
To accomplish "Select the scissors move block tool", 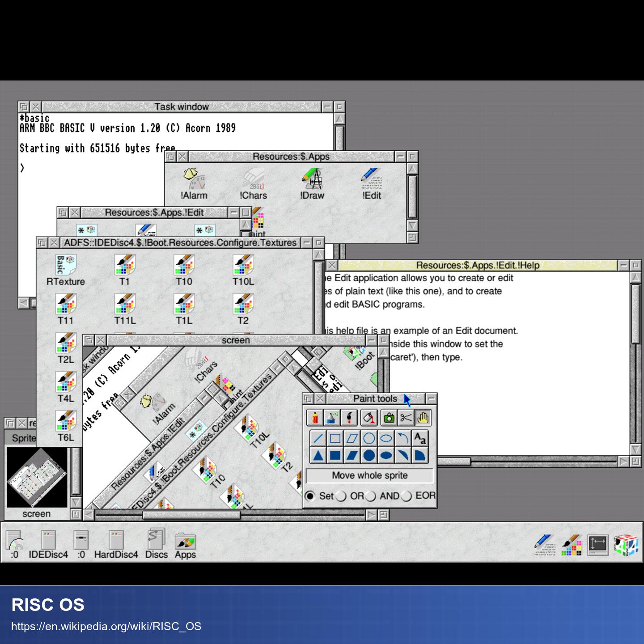I will tap(406, 418).
